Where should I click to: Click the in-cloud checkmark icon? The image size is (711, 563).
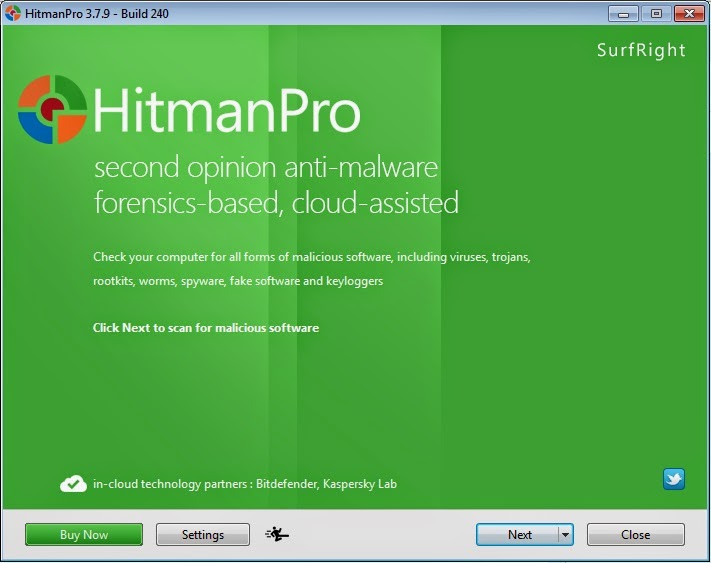[73, 484]
